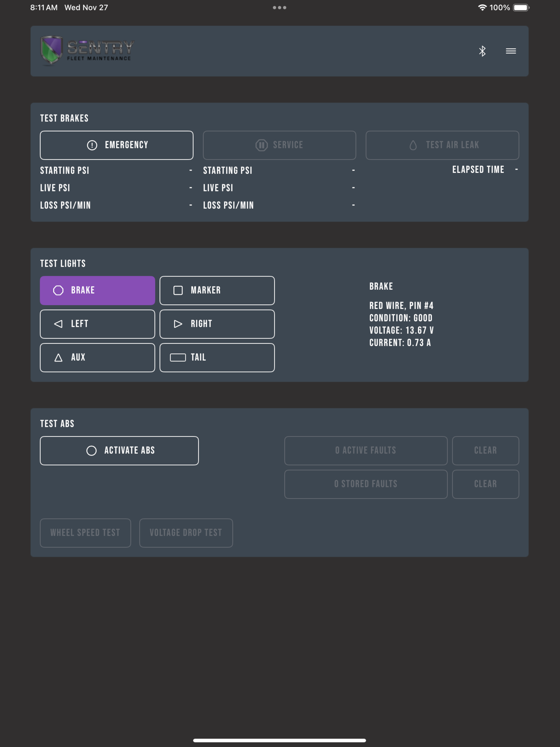Screen dimensions: 560x747
Task: Tap the 'Test Lights' section heading
Action: (63, 263)
